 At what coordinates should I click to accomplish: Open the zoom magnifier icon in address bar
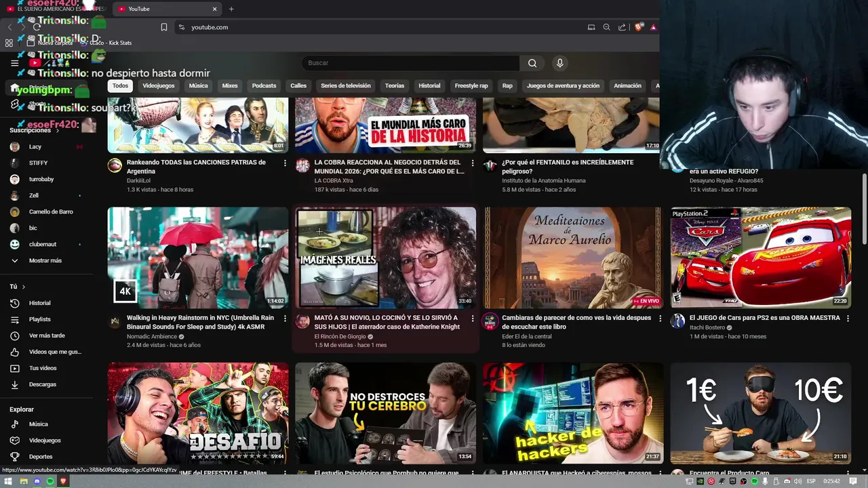click(x=606, y=27)
